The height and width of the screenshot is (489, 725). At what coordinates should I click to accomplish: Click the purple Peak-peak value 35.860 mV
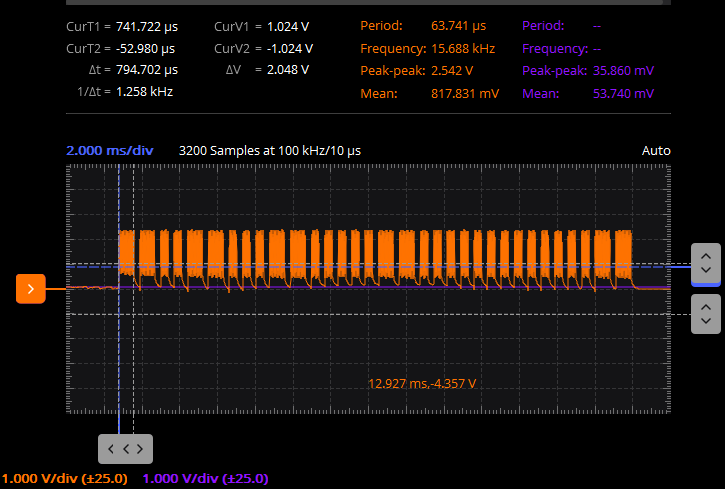623,71
